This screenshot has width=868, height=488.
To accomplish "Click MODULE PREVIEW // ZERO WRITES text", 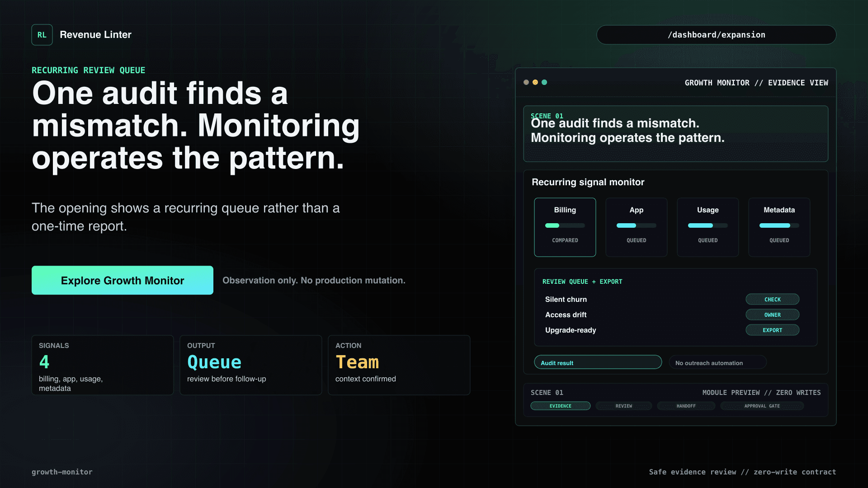I will [x=762, y=393].
